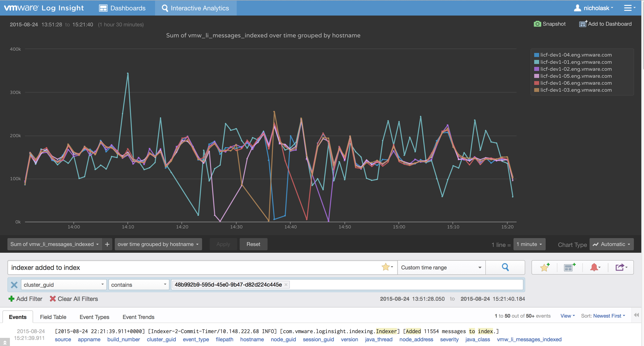The height and width of the screenshot is (346, 644).
Task: Switch to the Events tab
Action: 18,317
